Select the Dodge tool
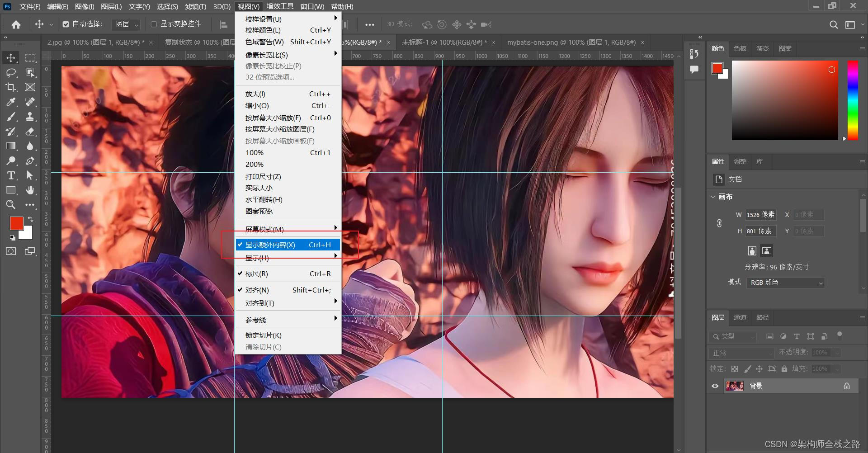The width and height of the screenshot is (868, 453). pyautogui.click(x=11, y=160)
